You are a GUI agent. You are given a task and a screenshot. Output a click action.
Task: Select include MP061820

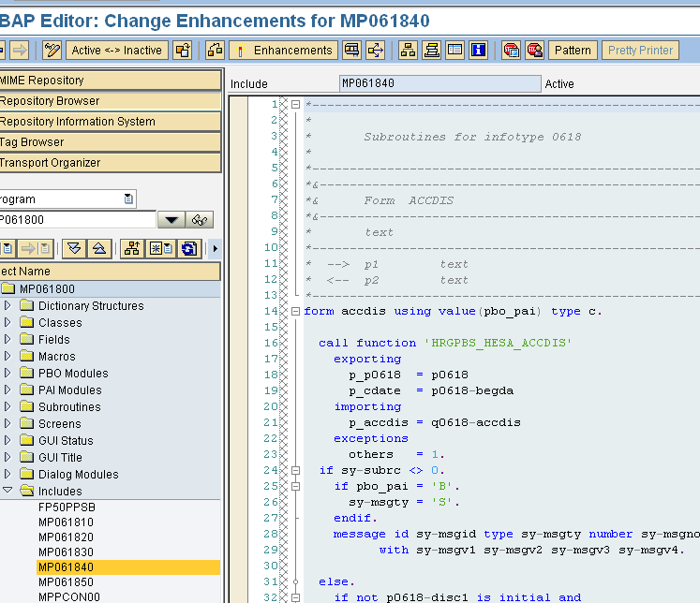(x=67, y=537)
